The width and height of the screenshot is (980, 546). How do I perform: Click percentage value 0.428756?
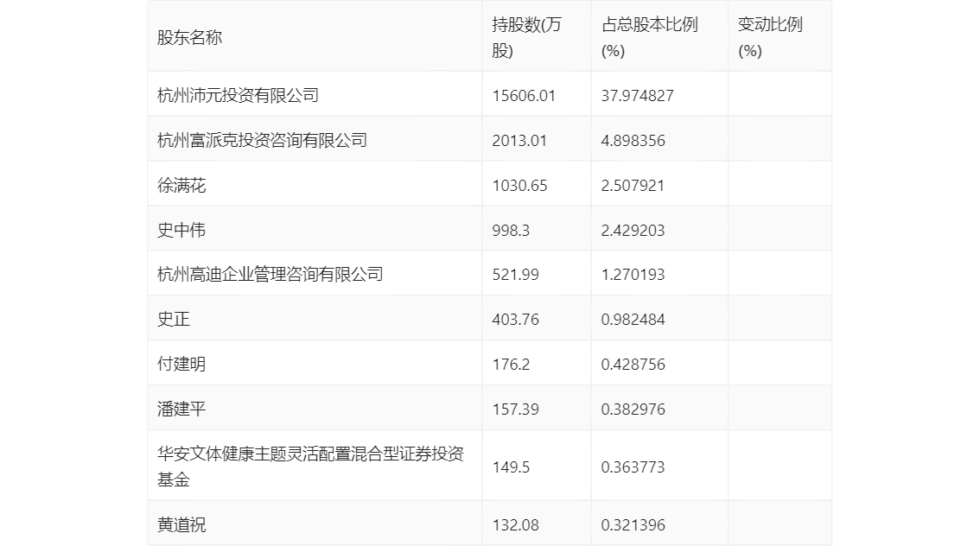(x=633, y=365)
